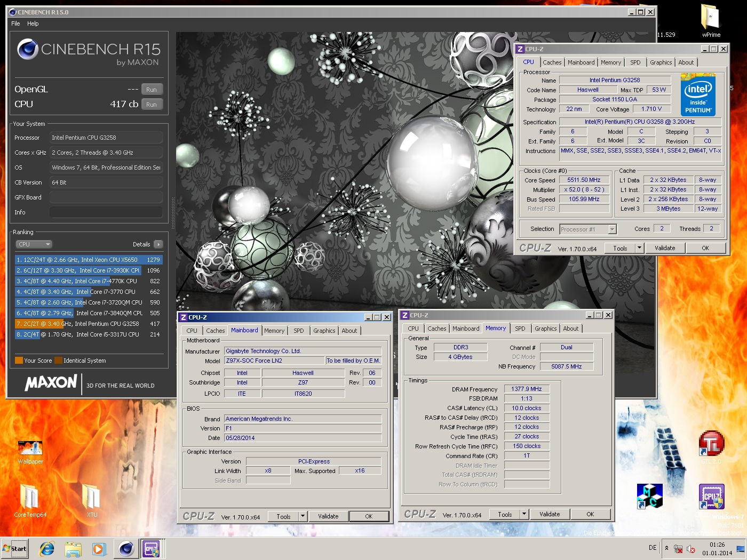Select Memory tab in CPU-Z Mainboard window
The image size is (747, 560).
274,331
